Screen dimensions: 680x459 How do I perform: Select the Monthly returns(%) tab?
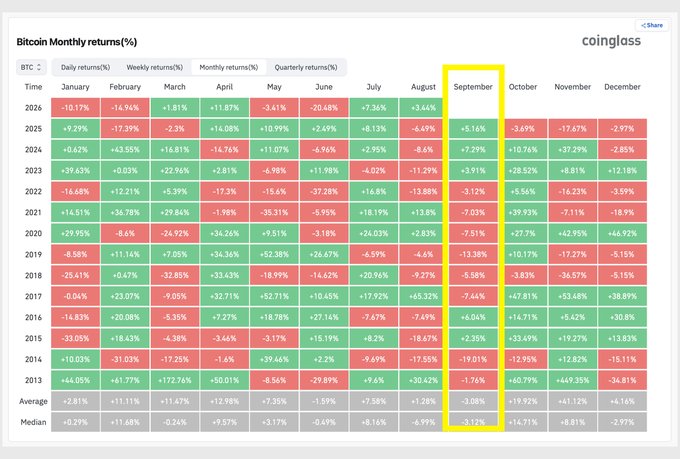coord(229,67)
